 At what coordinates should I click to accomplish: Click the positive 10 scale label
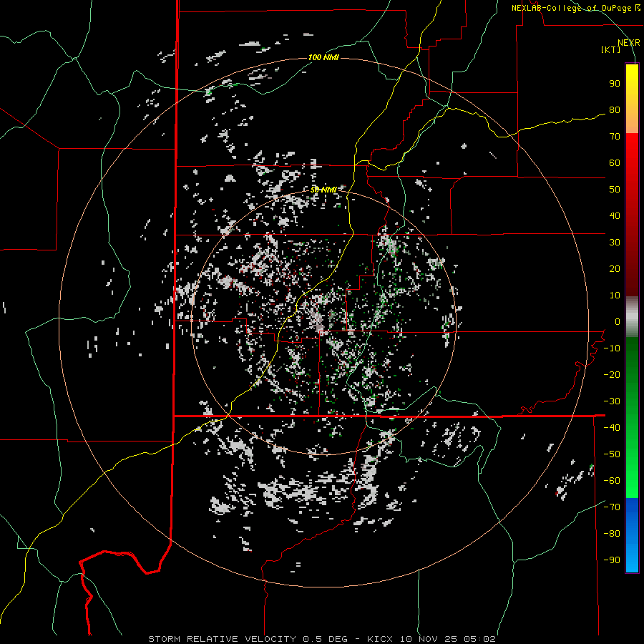click(615, 296)
